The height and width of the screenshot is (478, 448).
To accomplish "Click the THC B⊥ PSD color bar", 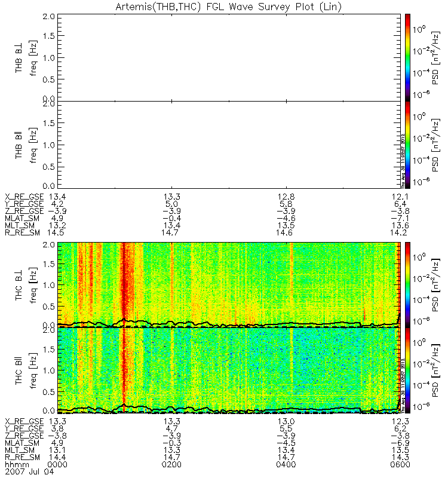I will point(407,285).
